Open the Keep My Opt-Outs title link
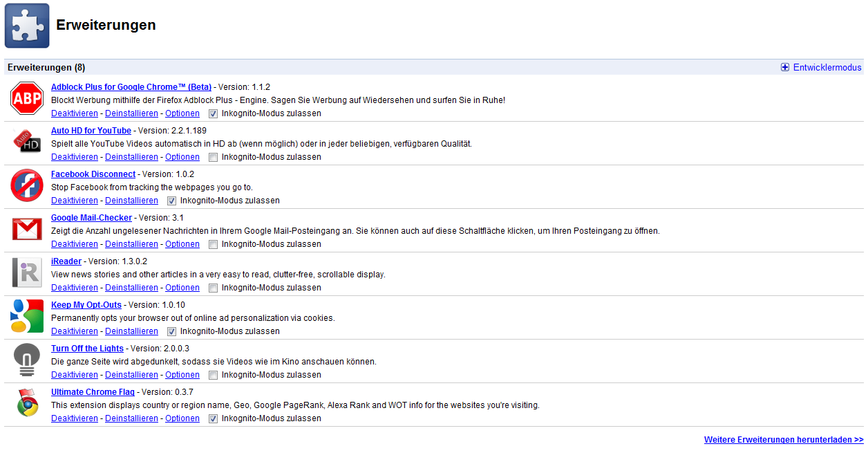Screen dimensions: 868x453 86,305
